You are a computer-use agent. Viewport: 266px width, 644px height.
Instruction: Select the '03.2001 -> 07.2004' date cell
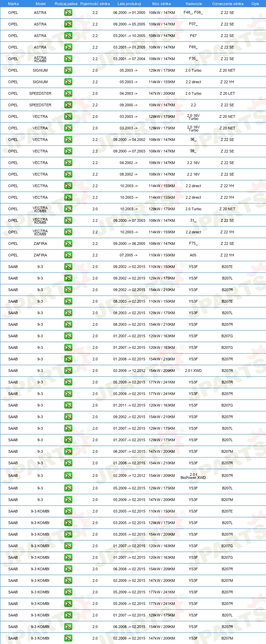[x=129, y=59]
